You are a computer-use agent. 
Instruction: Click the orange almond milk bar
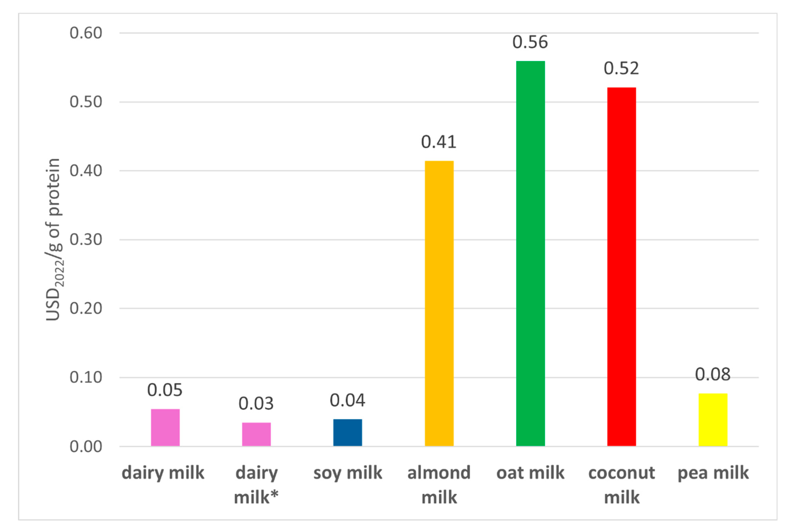click(439, 303)
